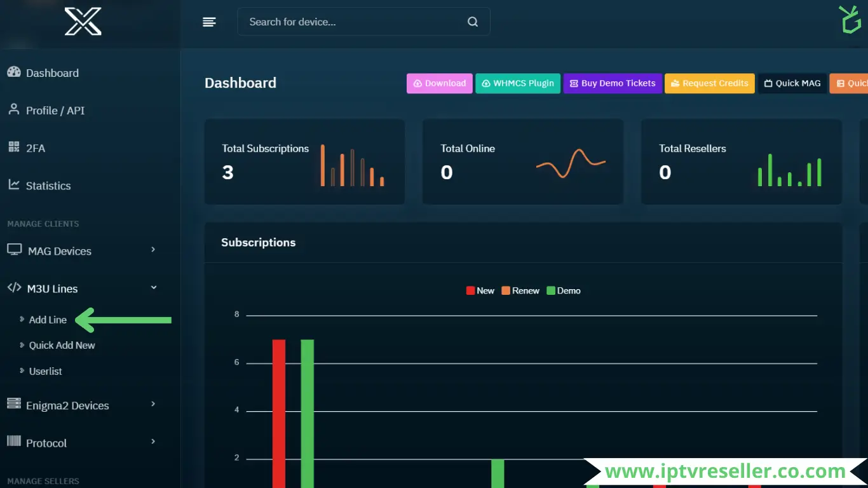Collapse the M3U Lines submenu
The height and width of the screenshot is (488, 868).
click(x=81, y=288)
